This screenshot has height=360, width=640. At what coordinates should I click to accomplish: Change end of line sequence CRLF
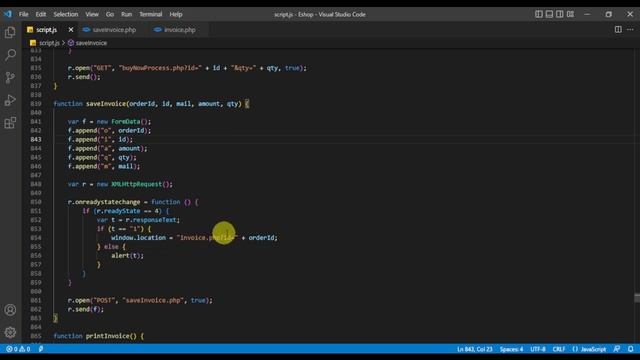tap(559, 349)
